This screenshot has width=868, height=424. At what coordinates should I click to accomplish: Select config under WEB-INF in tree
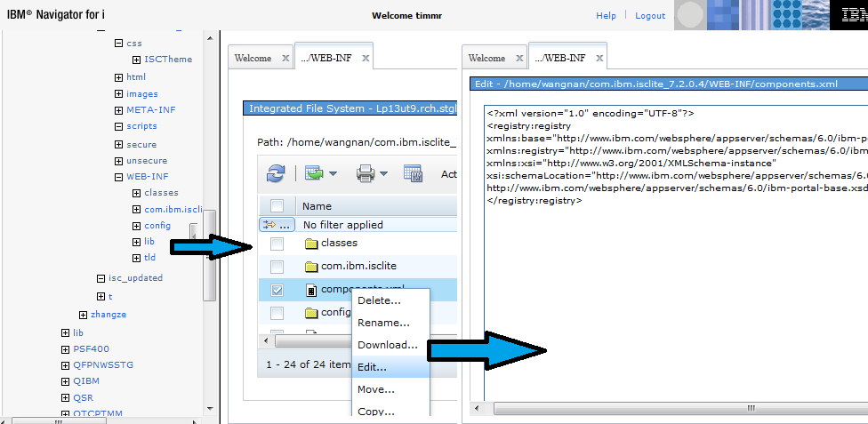(157, 225)
